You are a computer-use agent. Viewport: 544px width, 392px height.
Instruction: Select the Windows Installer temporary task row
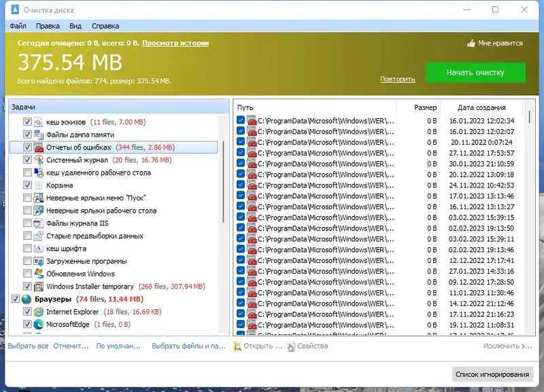tap(114, 286)
